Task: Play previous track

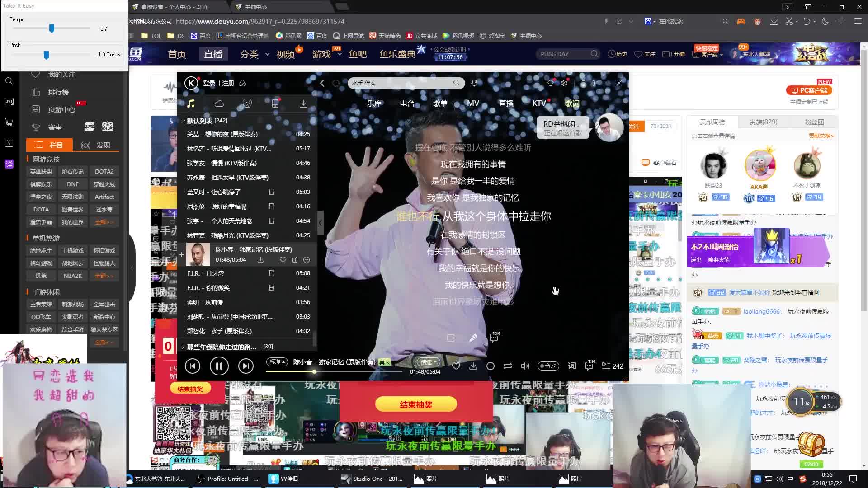Action: [x=193, y=366]
